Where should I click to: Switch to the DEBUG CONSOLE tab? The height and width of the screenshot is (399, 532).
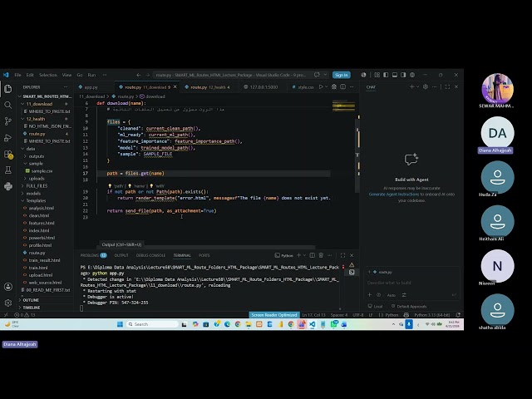click(x=150, y=255)
